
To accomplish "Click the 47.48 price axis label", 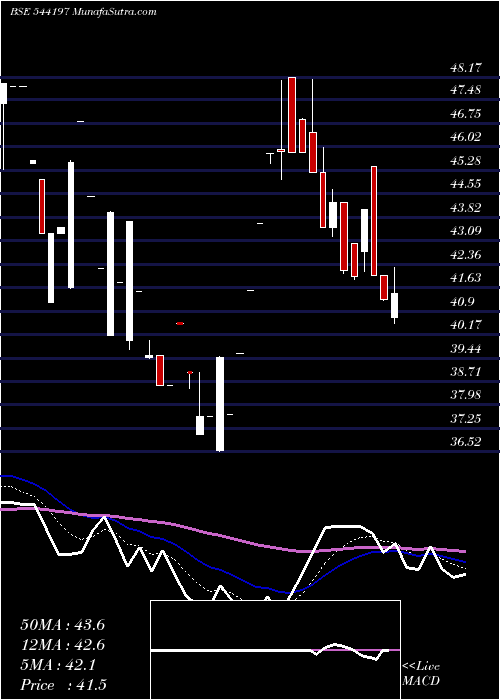I will [x=466, y=90].
